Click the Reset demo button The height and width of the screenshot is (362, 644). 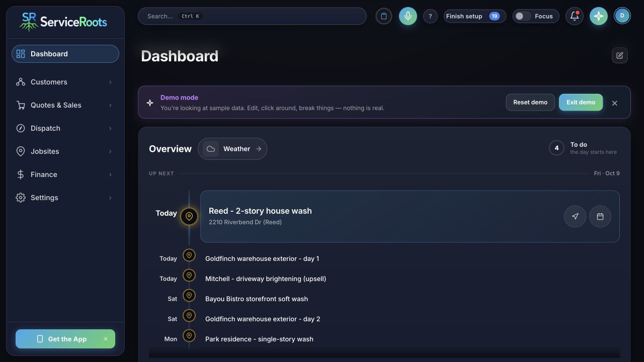coord(530,102)
